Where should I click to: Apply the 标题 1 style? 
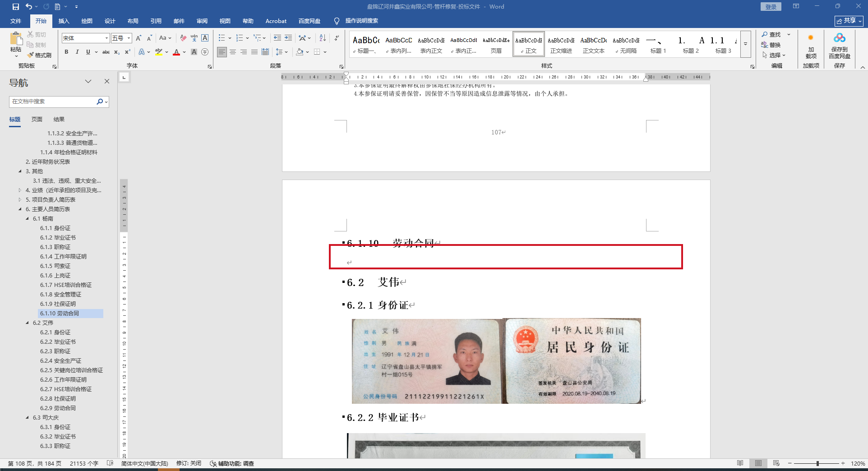click(x=658, y=44)
